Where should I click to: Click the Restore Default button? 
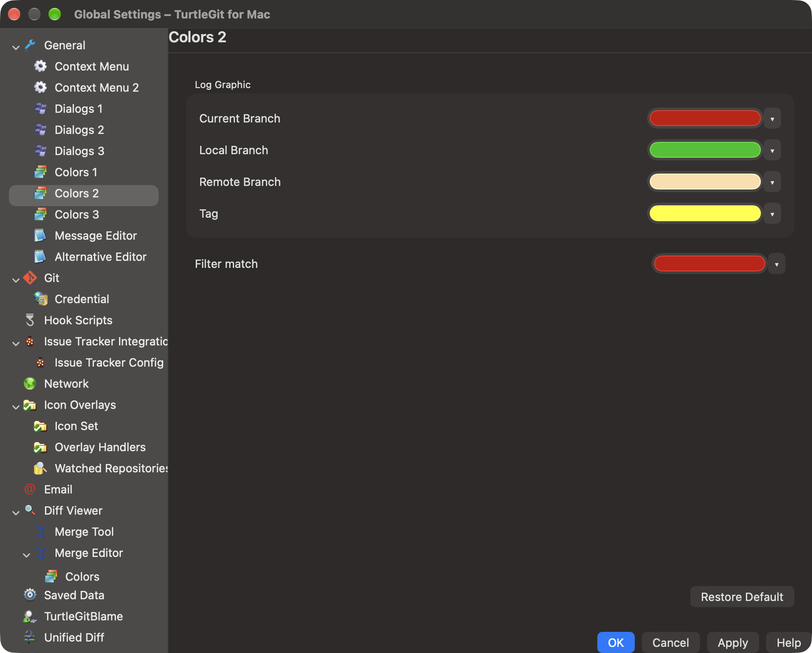coord(742,597)
